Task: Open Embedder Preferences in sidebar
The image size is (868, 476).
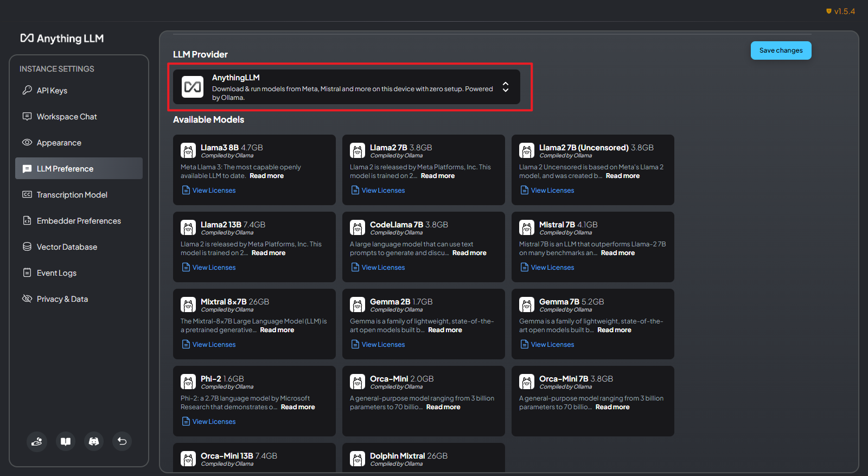Action: 79,221
